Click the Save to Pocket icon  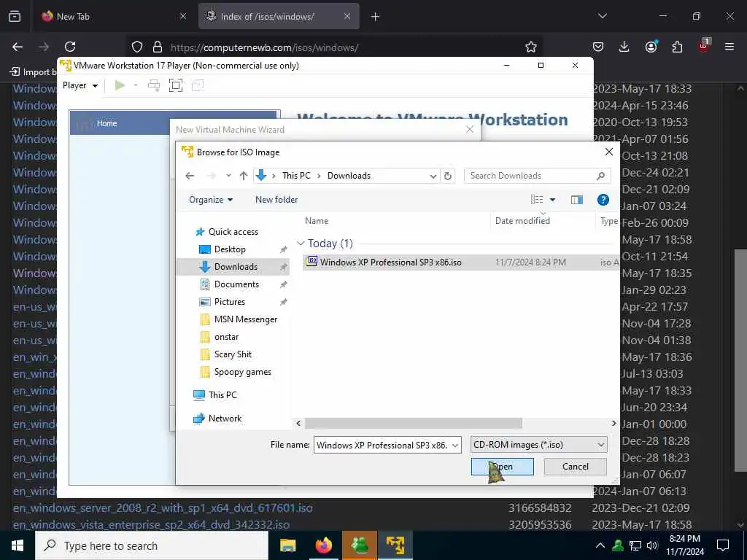(598, 47)
